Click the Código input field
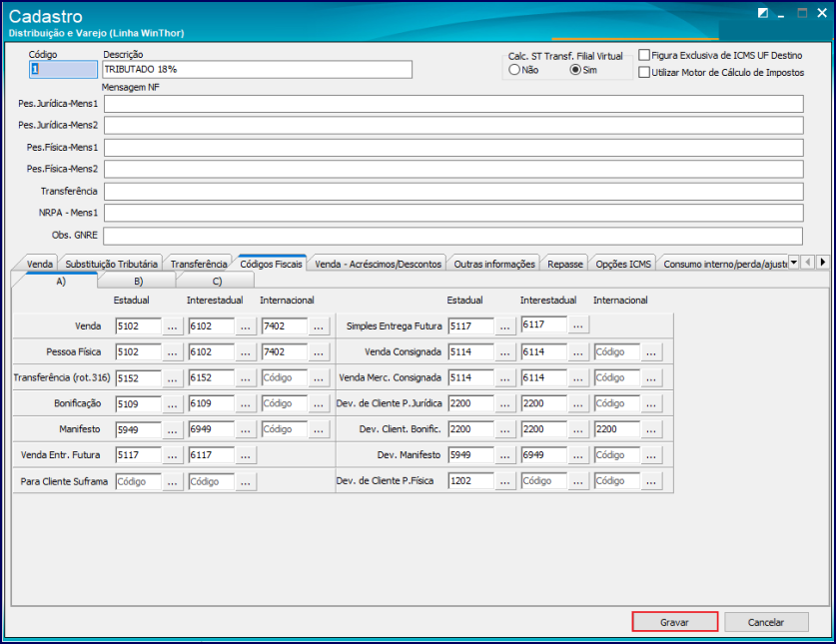836x644 pixels. coord(63,69)
